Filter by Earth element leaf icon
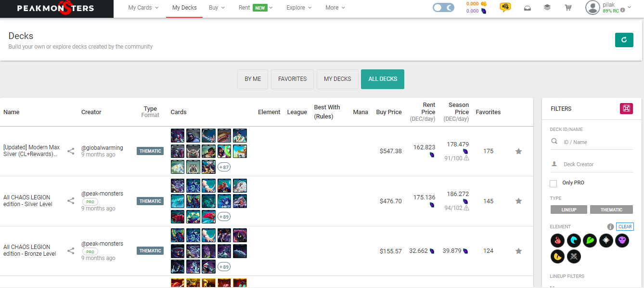644x288 pixels. click(x=590, y=240)
